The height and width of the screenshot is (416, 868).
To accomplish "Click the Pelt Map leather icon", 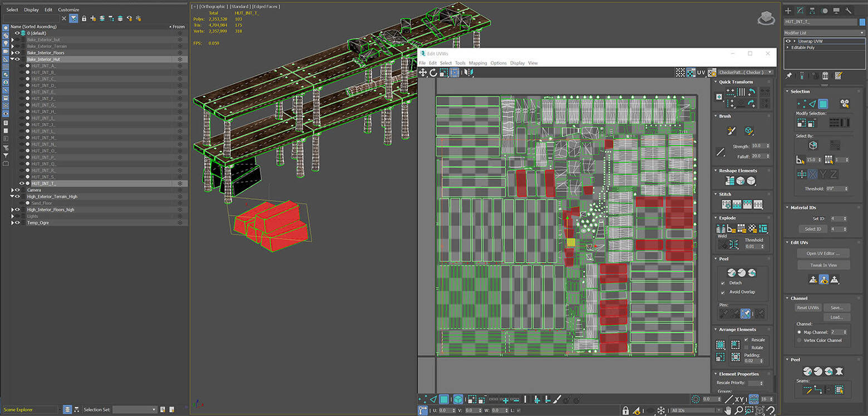I will [839, 371].
